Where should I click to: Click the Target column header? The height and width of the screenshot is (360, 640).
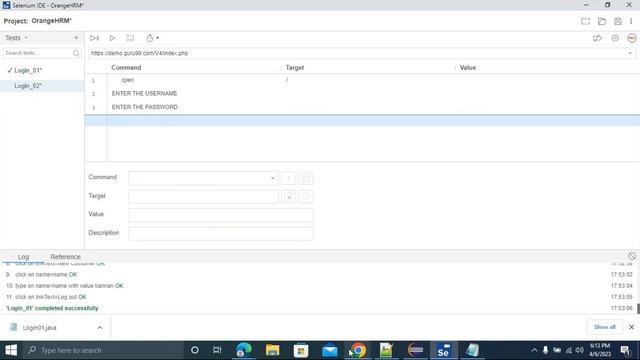coord(295,68)
